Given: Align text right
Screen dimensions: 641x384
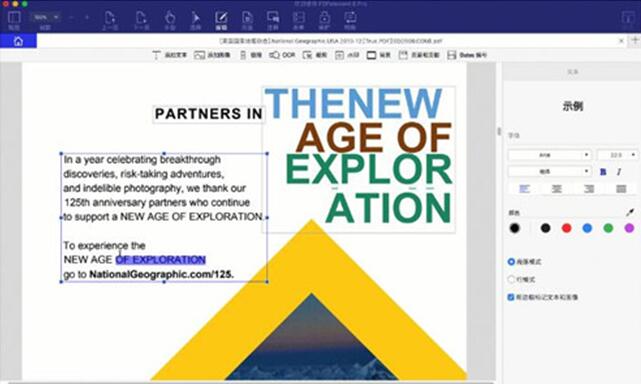Looking at the screenshot, I should pos(589,189).
